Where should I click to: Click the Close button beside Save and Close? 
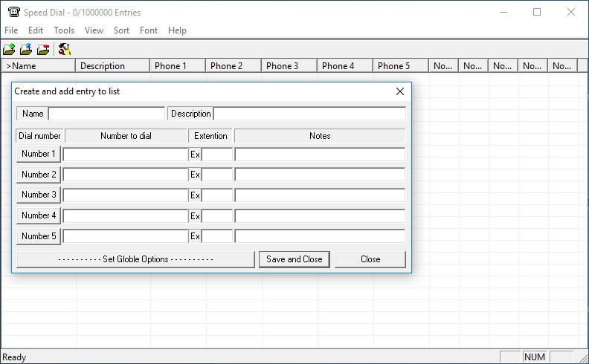click(x=370, y=259)
